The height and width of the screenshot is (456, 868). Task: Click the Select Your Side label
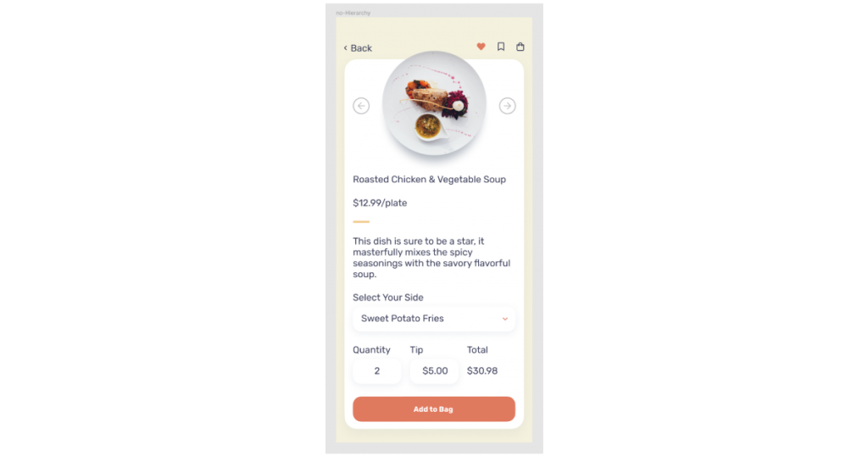tap(388, 298)
